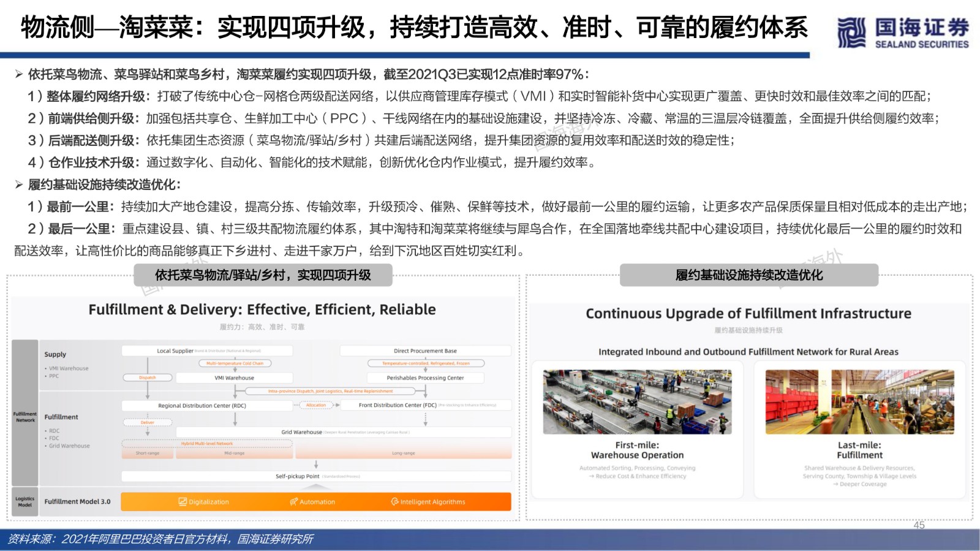Click the Front Distribution Center (FDC) box

pos(425,405)
